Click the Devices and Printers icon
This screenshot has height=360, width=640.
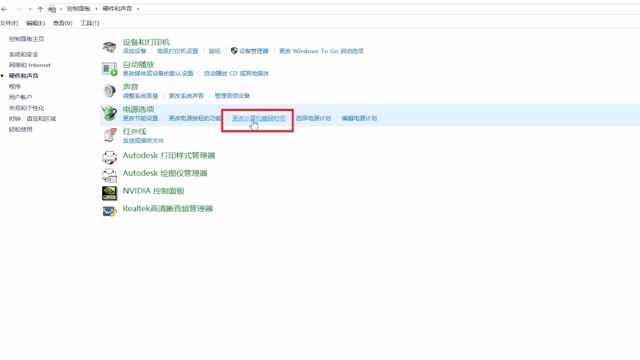tap(109, 47)
